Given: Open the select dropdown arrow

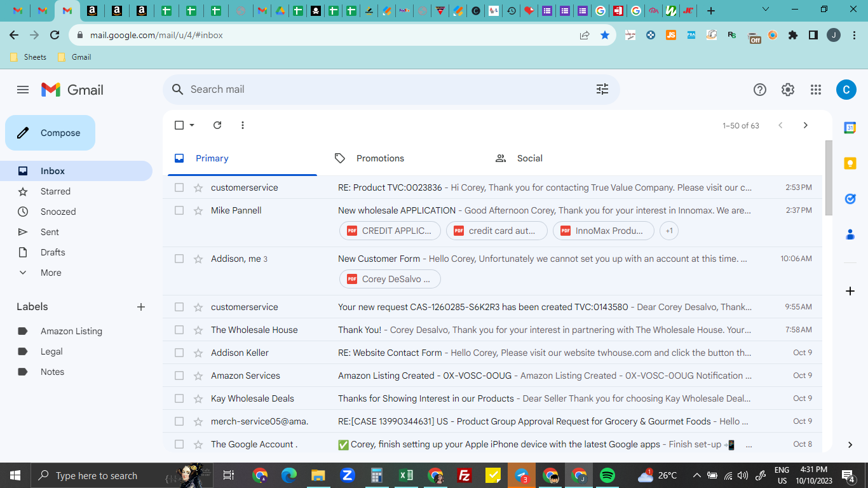Looking at the screenshot, I should click(x=192, y=125).
